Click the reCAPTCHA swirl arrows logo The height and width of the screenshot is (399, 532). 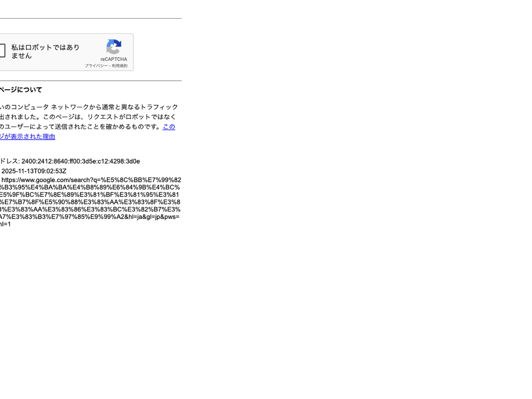[113, 47]
